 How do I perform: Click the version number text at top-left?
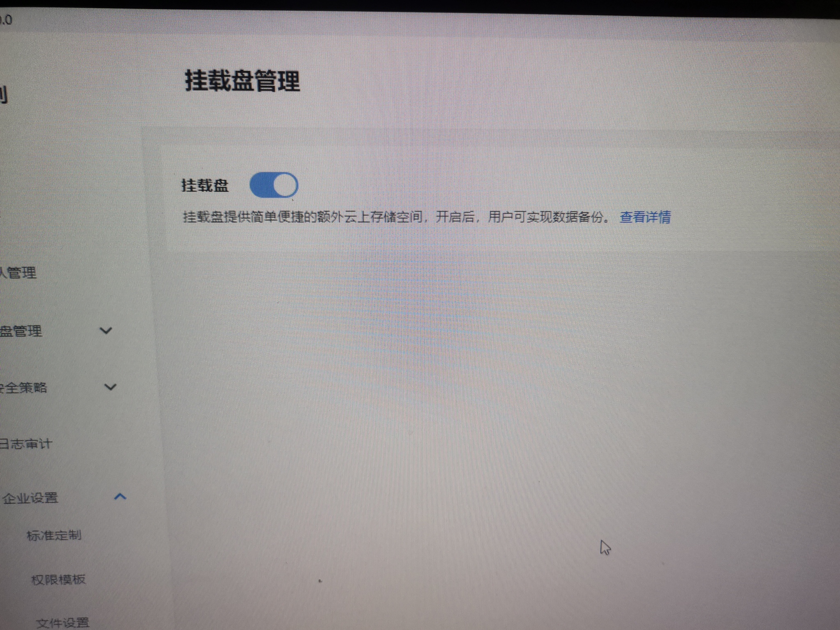pos(6,20)
